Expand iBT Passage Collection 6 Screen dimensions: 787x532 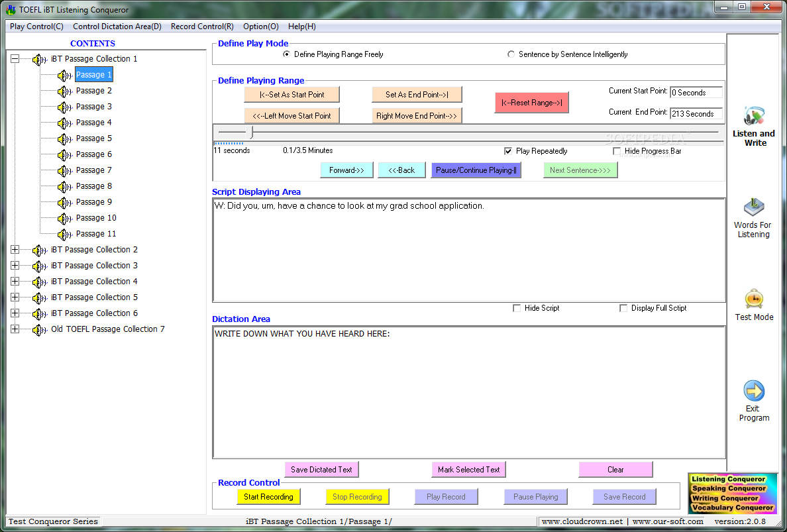point(15,313)
